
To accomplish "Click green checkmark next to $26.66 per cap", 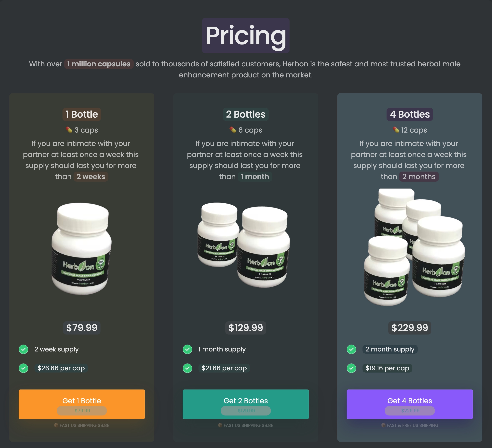I will click(23, 368).
